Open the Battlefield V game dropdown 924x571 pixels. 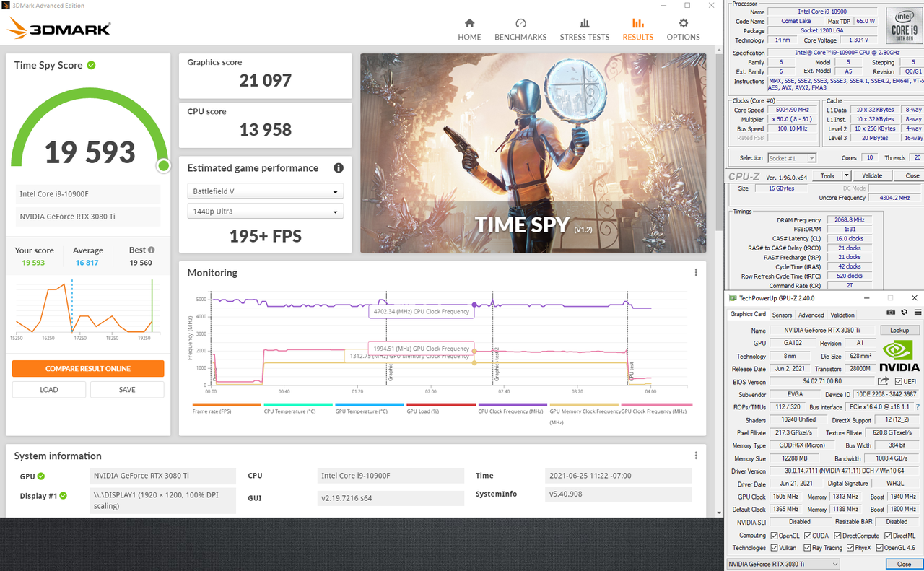(x=265, y=192)
